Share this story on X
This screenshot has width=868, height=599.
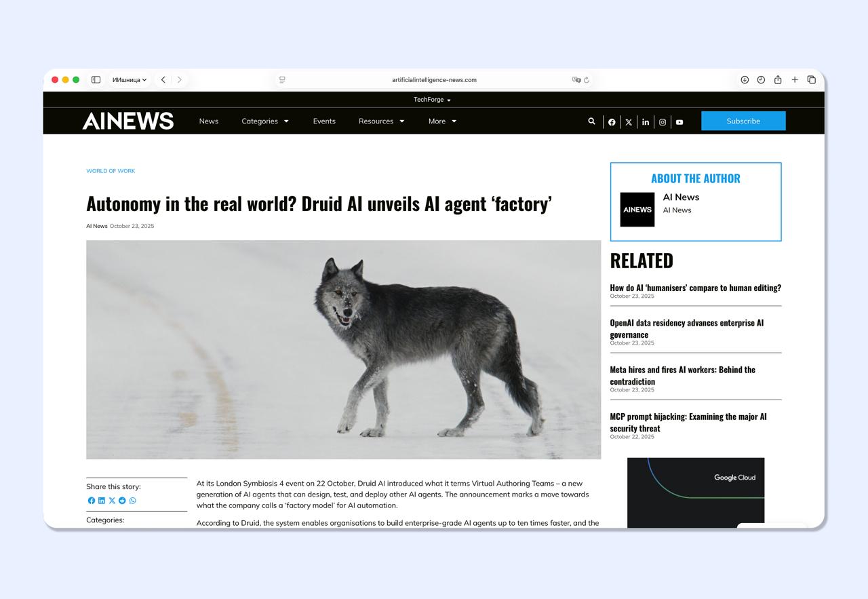[x=112, y=501]
